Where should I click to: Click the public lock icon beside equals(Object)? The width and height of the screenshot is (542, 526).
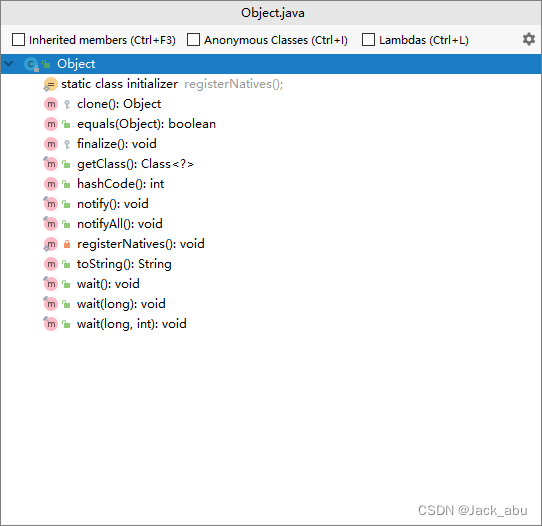pyautogui.click(x=66, y=124)
